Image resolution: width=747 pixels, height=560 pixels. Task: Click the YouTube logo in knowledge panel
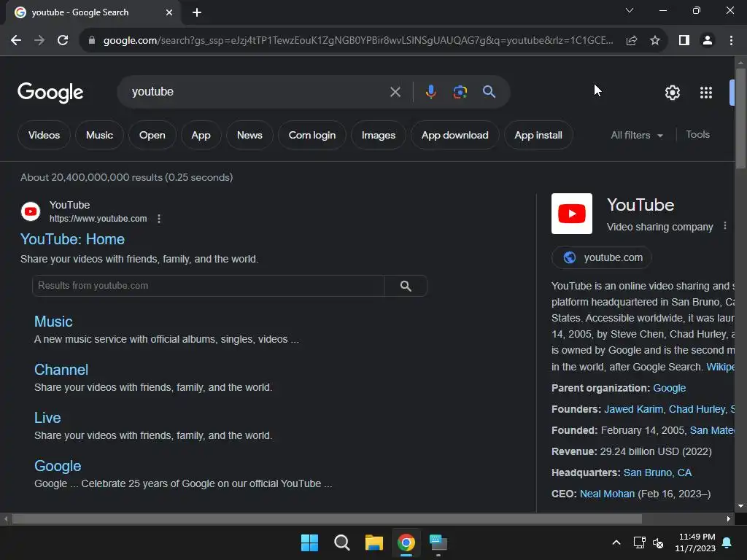(x=572, y=214)
